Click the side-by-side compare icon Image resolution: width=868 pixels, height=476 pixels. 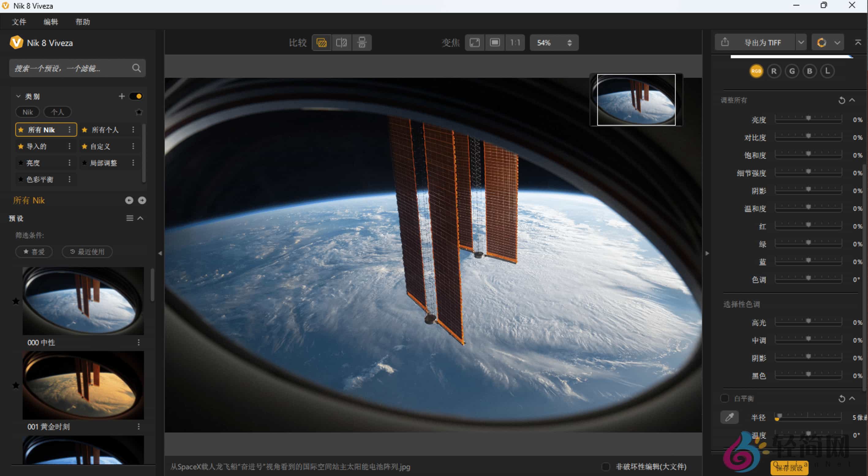361,43
